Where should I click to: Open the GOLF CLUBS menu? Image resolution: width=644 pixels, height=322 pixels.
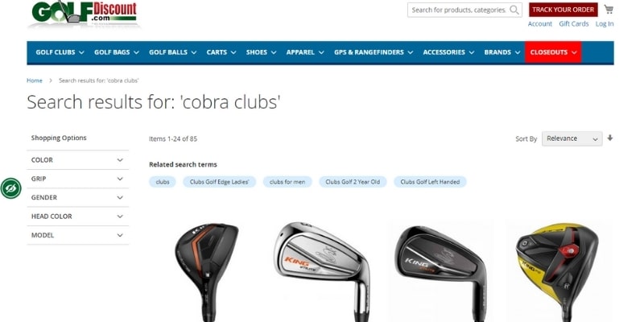tap(60, 52)
